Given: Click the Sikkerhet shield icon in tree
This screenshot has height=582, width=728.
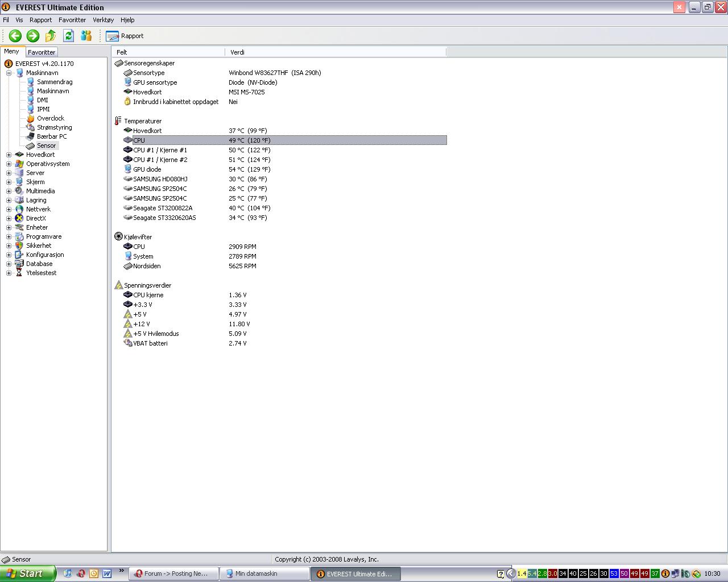Looking at the screenshot, I should [19, 246].
